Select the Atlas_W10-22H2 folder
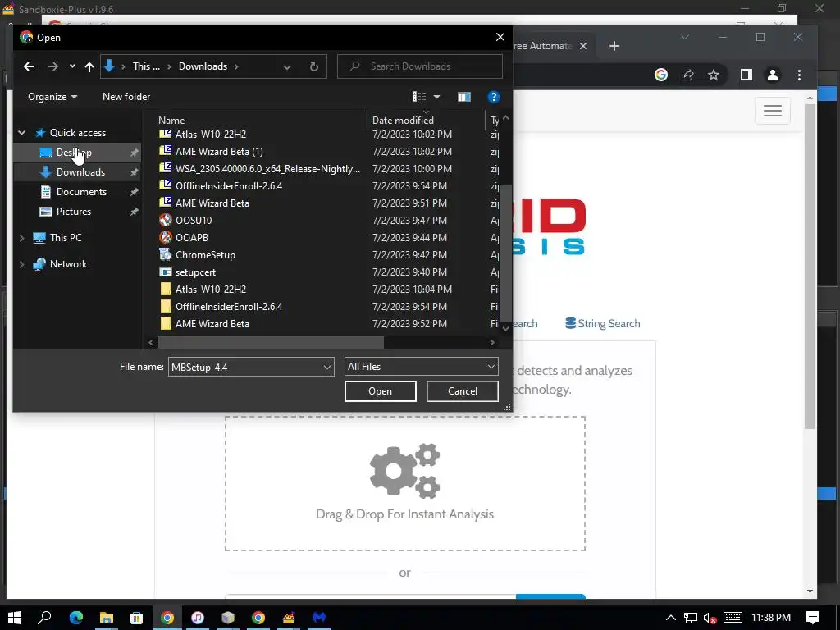Screen dimensions: 840x630 (x=211, y=290)
